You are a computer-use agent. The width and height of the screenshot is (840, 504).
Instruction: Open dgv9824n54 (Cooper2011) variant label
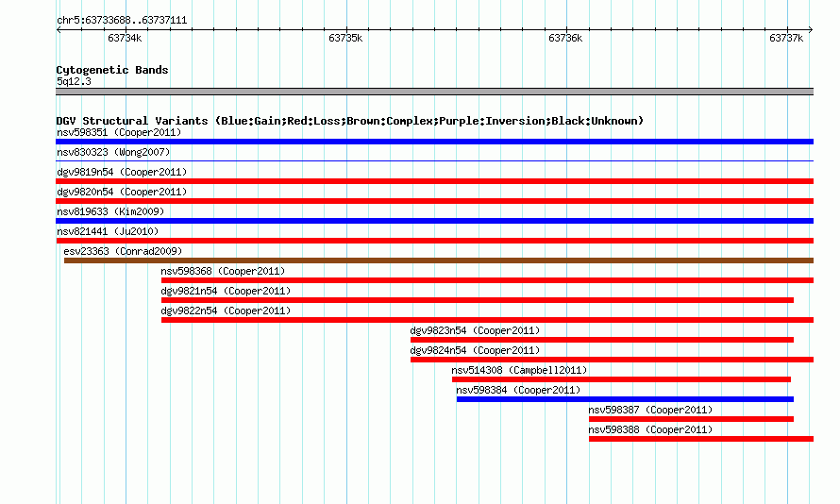click(475, 350)
